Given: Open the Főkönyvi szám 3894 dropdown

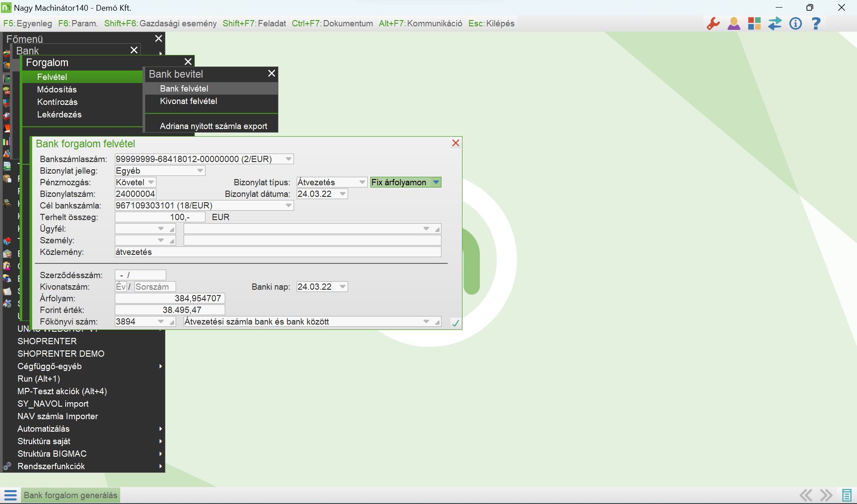Looking at the screenshot, I should click(x=161, y=321).
